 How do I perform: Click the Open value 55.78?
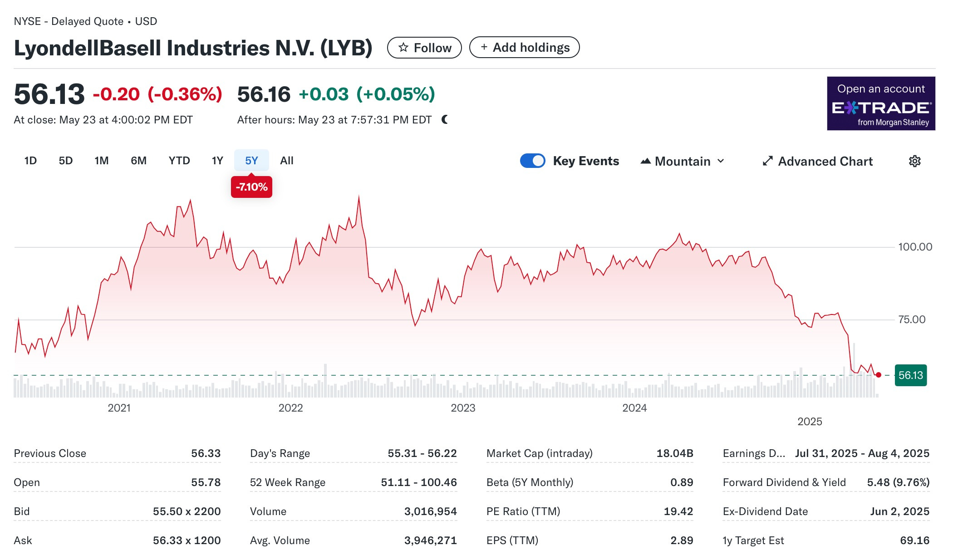coord(206,482)
